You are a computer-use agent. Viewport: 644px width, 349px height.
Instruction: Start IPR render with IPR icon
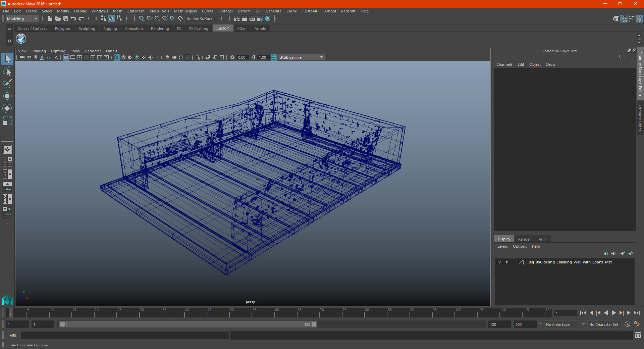click(x=252, y=19)
